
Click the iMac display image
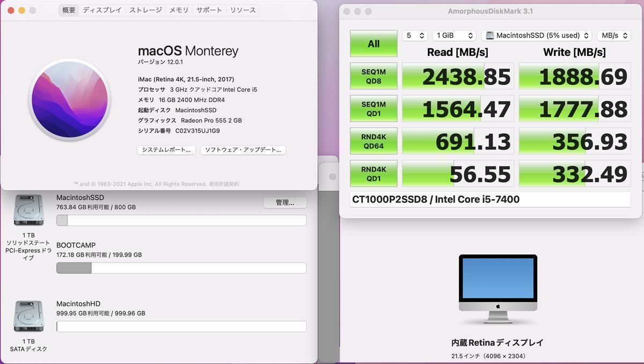tap(497, 290)
